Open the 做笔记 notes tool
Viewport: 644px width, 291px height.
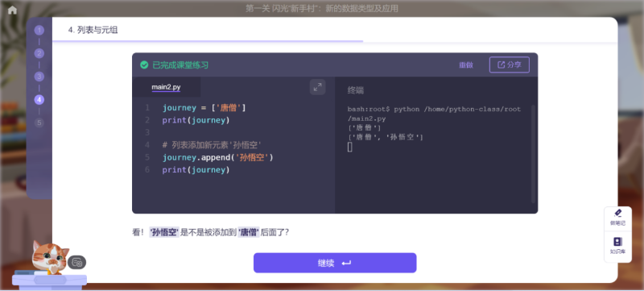[617, 218]
